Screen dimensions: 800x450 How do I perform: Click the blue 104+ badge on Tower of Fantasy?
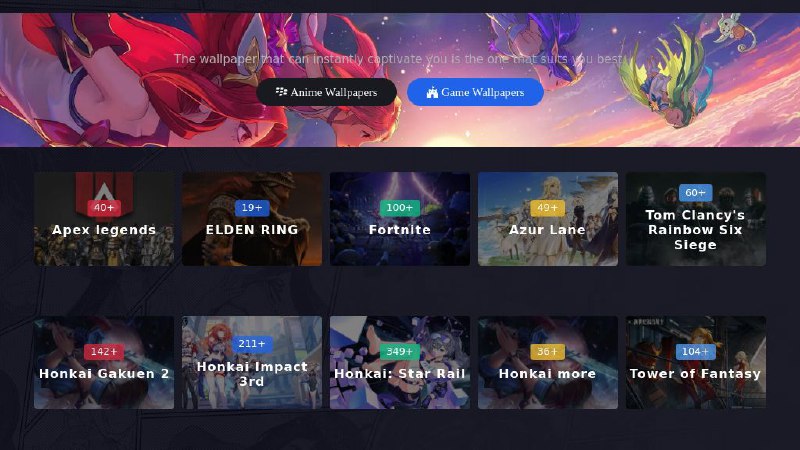click(695, 352)
